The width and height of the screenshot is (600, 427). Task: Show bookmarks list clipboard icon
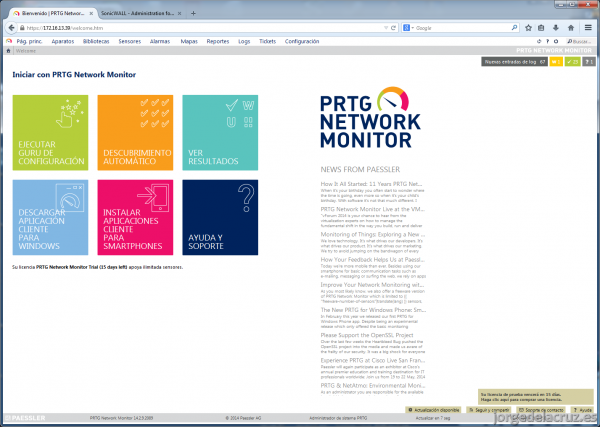click(x=541, y=28)
